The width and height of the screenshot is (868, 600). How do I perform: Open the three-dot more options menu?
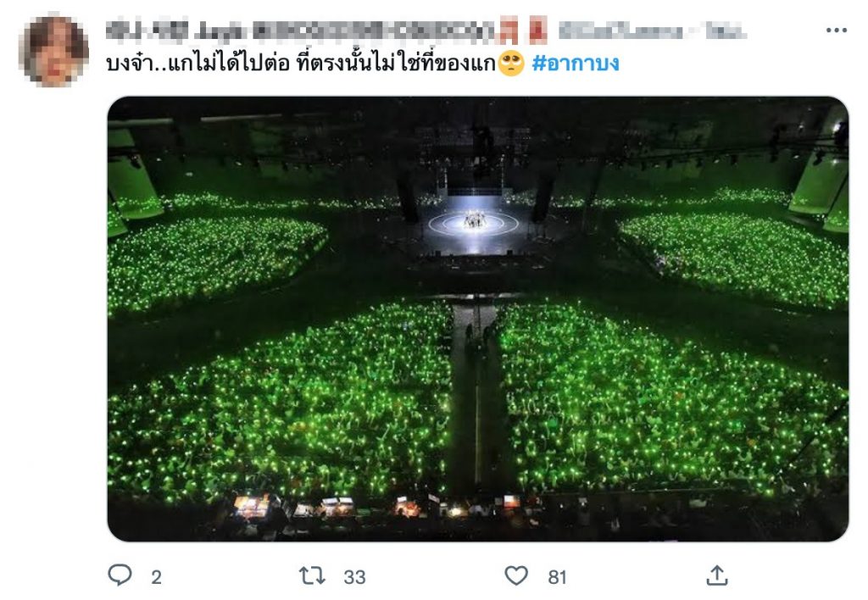tap(836, 31)
